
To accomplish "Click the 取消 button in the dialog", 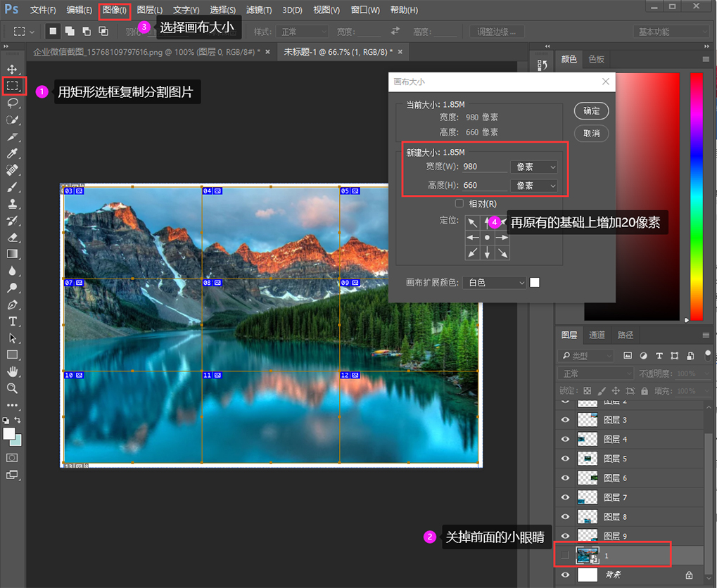I will (x=590, y=133).
